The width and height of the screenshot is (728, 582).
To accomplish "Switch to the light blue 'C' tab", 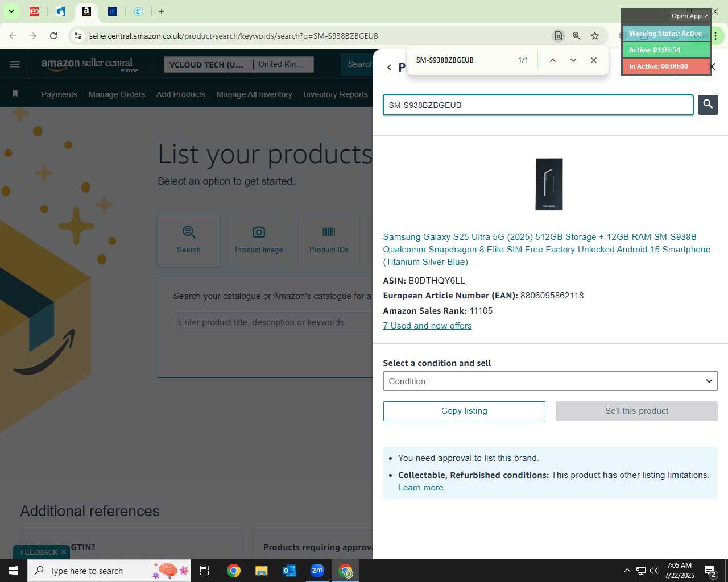I will (x=139, y=11).
